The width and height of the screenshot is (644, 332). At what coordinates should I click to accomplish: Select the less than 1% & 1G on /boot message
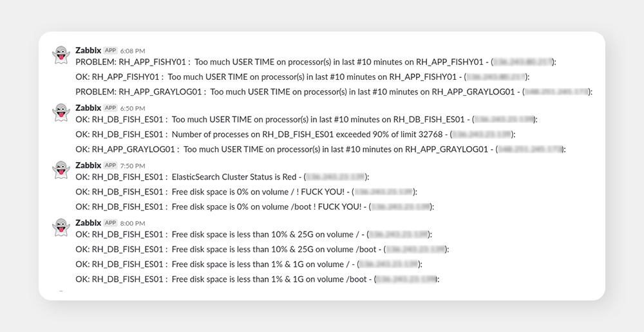point(258,279)
